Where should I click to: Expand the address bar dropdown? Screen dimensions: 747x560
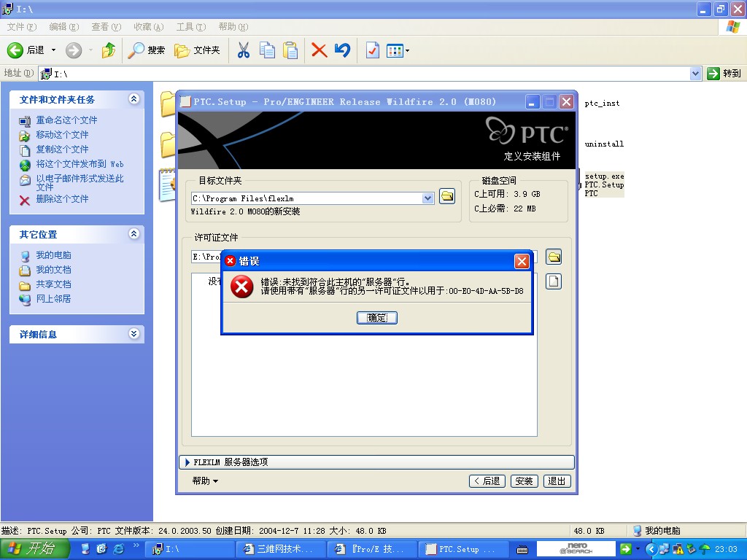695,74
